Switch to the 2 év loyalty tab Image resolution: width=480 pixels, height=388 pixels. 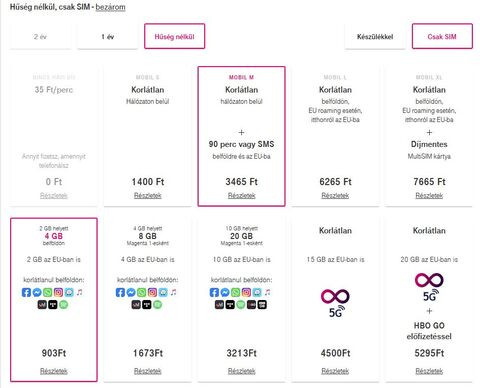coord(40,36)
